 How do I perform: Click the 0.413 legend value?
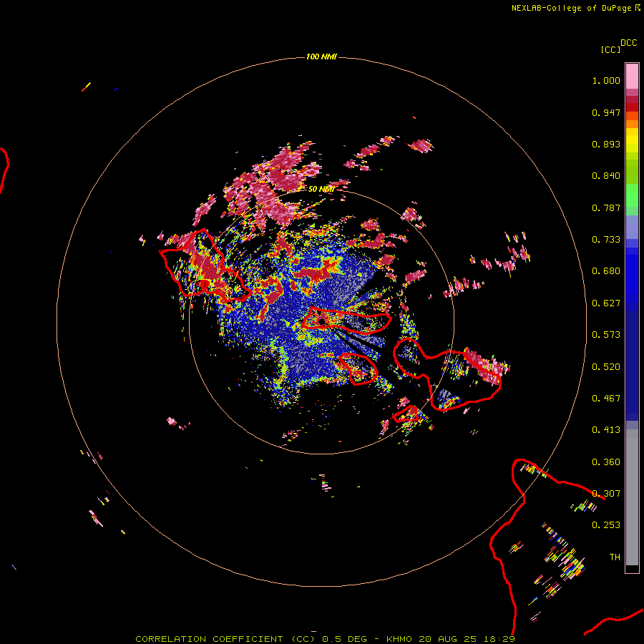pyautogui.click(x=606, y=430)
